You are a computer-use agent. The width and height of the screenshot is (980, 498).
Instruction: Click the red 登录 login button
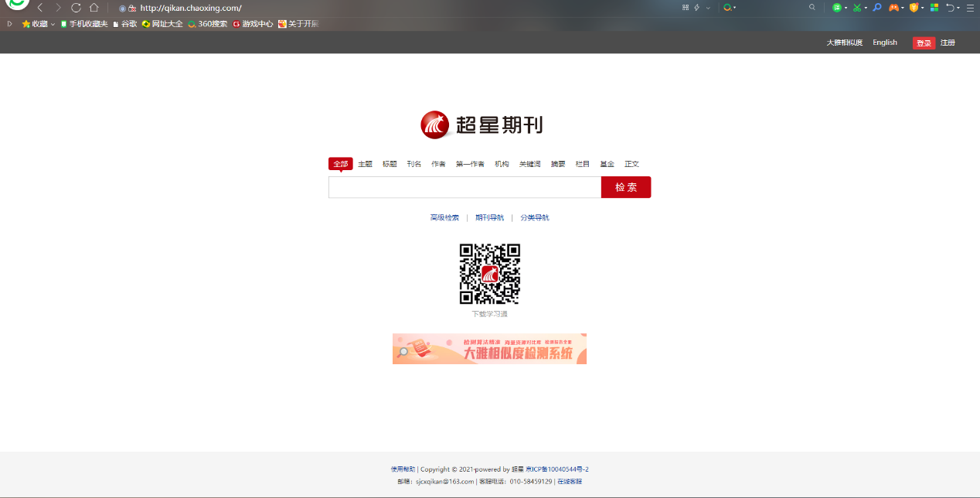pyautogui.click(x=924, y=43)
